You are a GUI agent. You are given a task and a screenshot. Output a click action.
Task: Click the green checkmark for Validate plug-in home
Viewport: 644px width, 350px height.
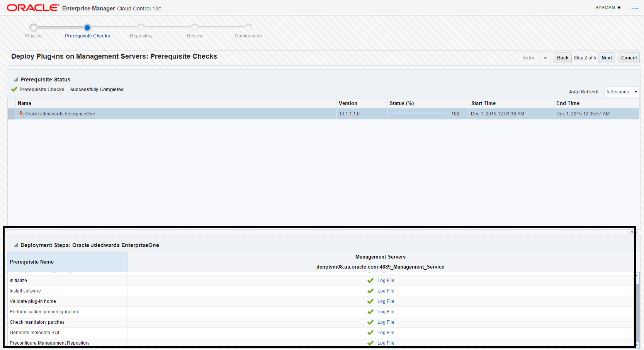tap(370, 301)
